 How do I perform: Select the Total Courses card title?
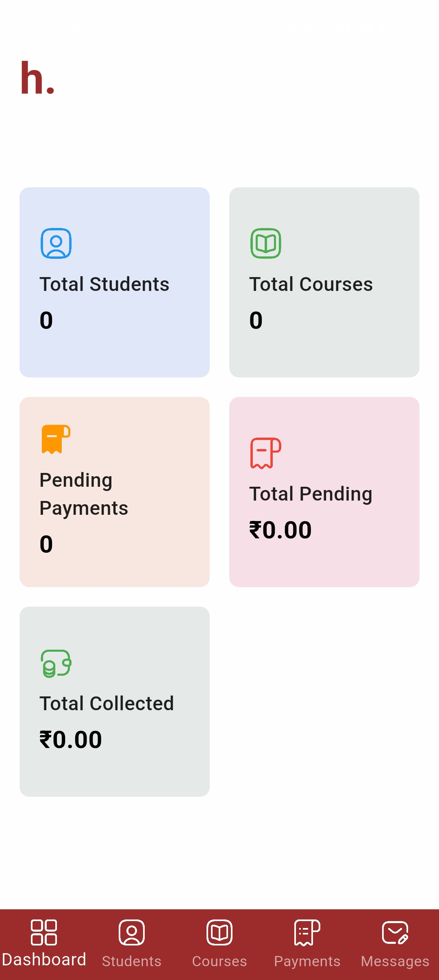click(x=311, y=284)
